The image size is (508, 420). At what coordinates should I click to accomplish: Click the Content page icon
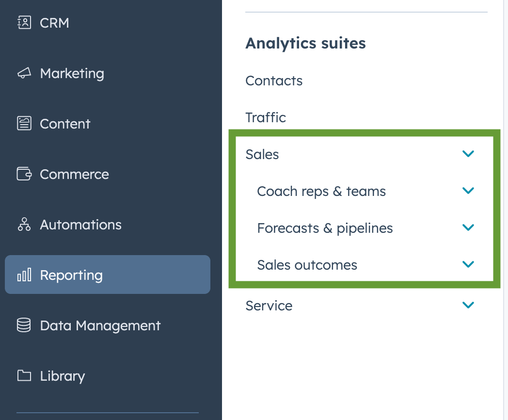click(24, 124)
